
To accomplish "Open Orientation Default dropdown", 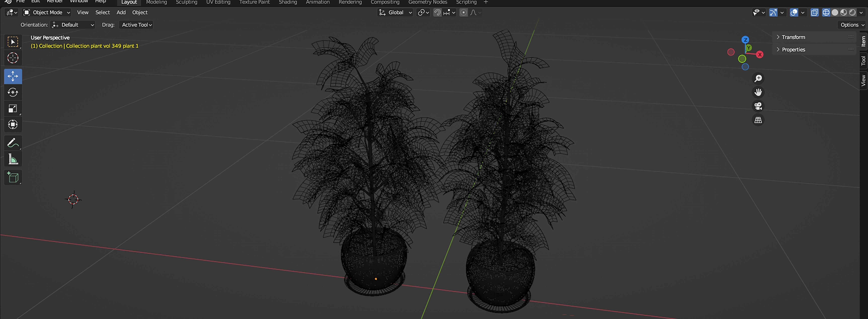I will click(x=73, y=25).
